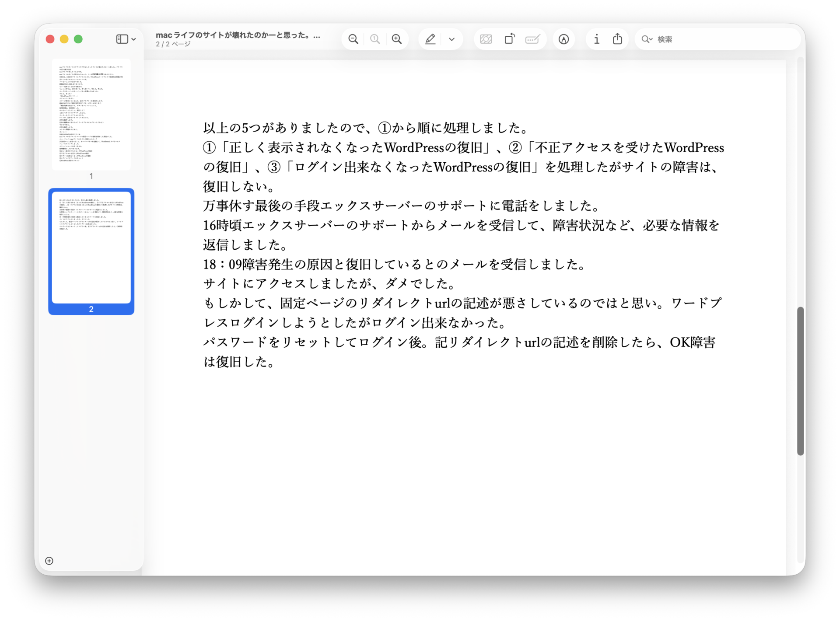Image resolution: width=840 pixels, height=621 pixels.
Task: Click page number label 1 in sidebar
Action: 91,176
